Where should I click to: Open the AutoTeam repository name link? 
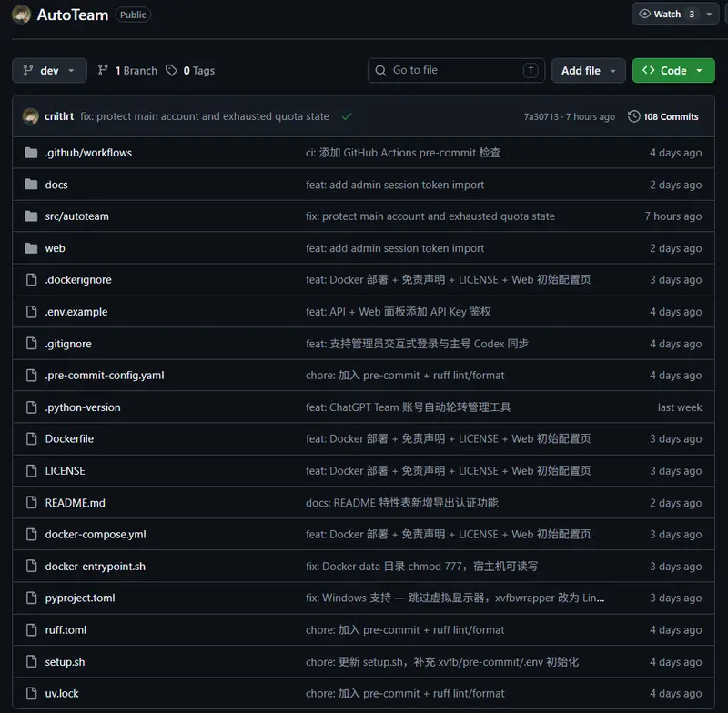[x=73, y=15]
